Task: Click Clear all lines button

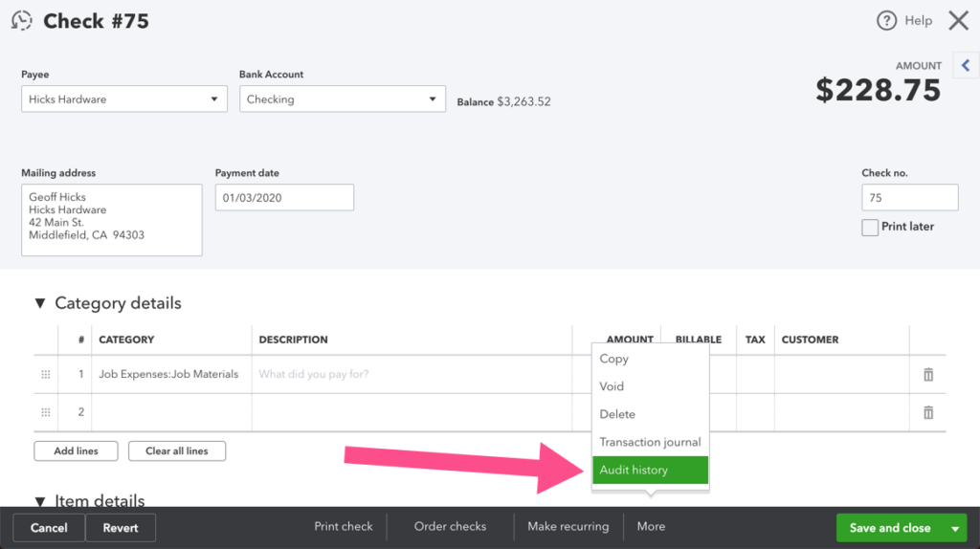Action: (177, 450)
